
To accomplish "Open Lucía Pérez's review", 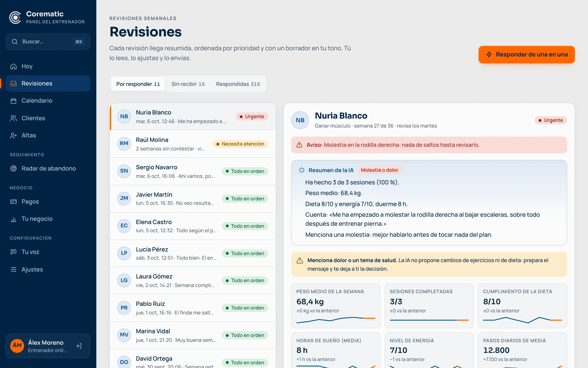I will (x=193, y=253).
